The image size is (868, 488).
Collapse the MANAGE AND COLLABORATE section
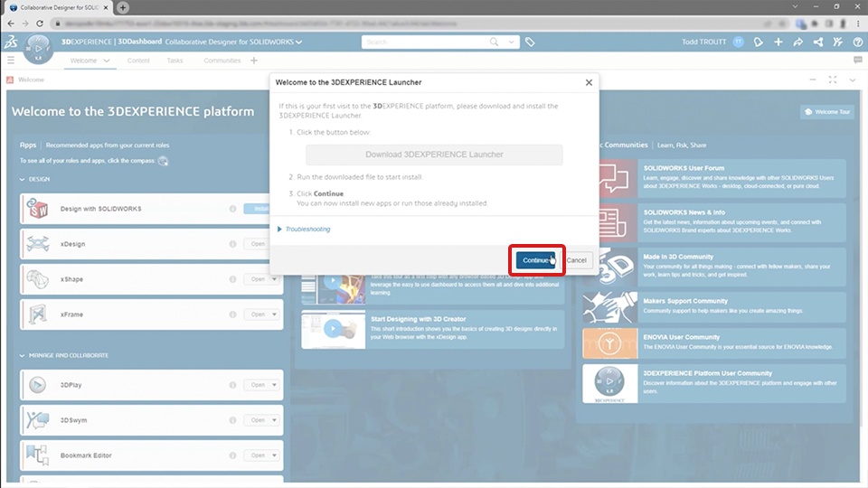pyautogui.click(x=22, y=355)
